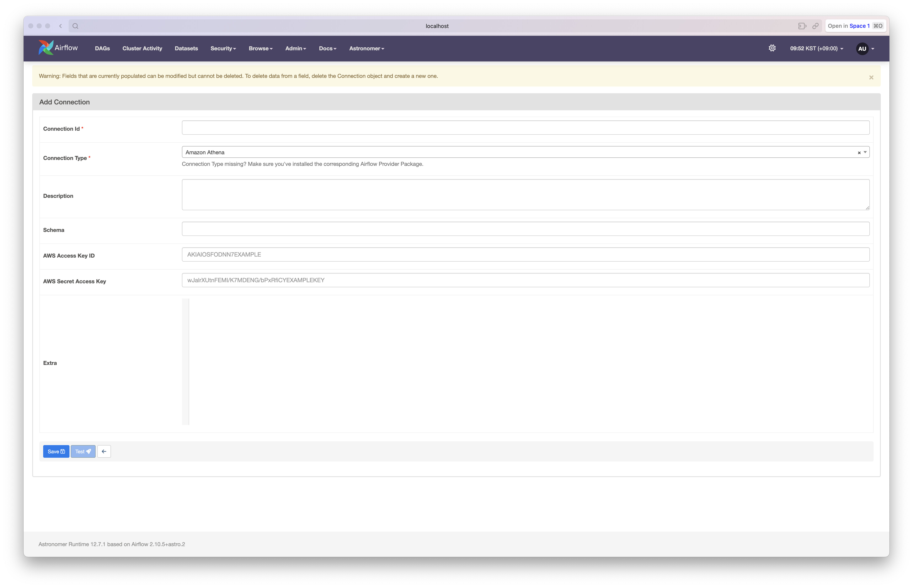Dismiss the warning banner with X

click(871, 77)
